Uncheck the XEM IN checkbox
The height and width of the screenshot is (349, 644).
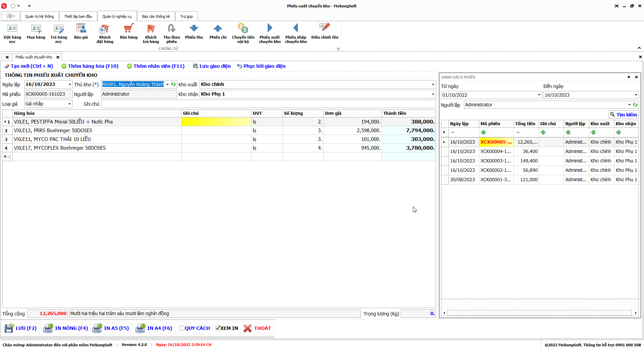pos(218,328)
